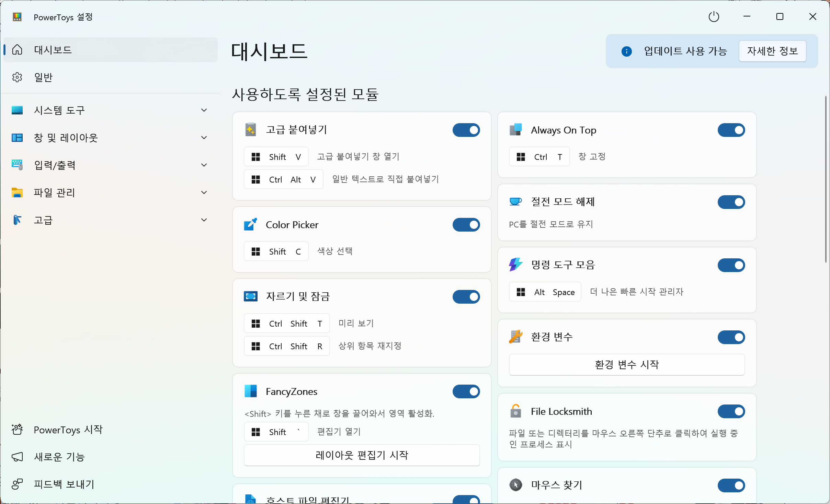
Task: Click the 레이아웃 편집기 시작 button
Action: pos(362,455)
